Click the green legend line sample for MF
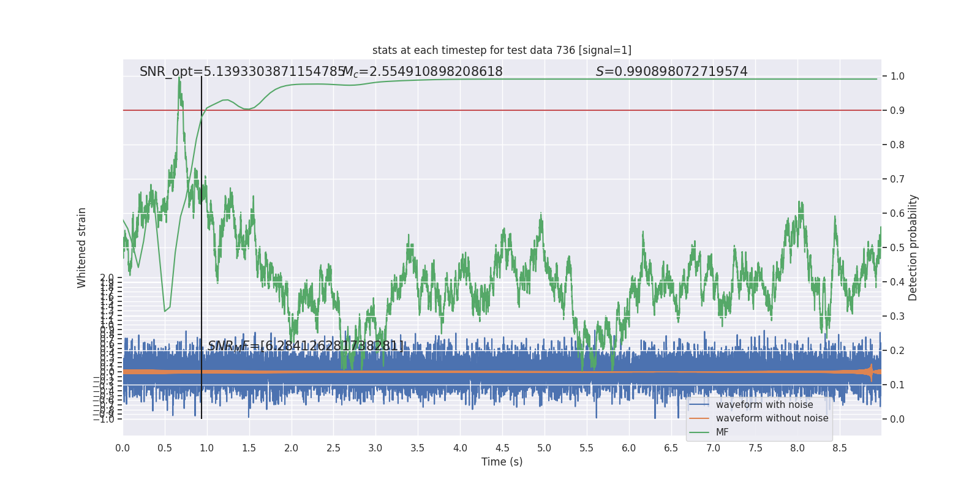Image resolution: width=980 pixels, height=490 pixels. 699,432
